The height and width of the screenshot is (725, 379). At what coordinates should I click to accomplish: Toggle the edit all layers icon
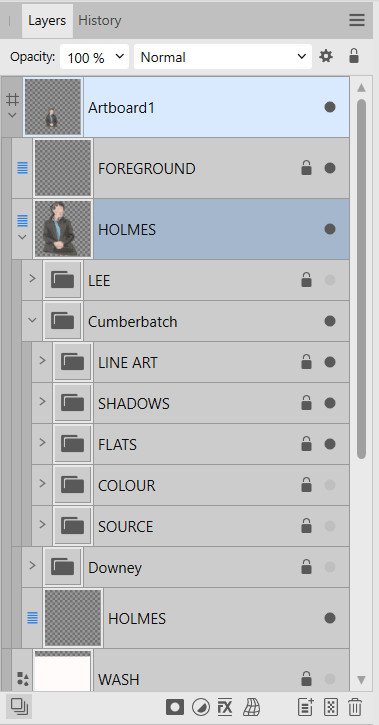tap(19, 707)
